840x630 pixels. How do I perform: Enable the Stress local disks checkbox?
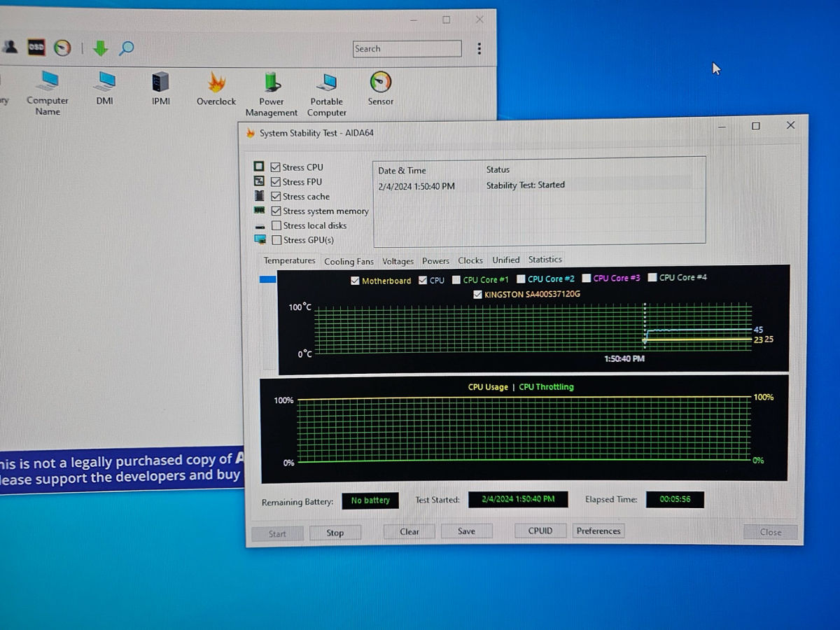coord(276,225)
